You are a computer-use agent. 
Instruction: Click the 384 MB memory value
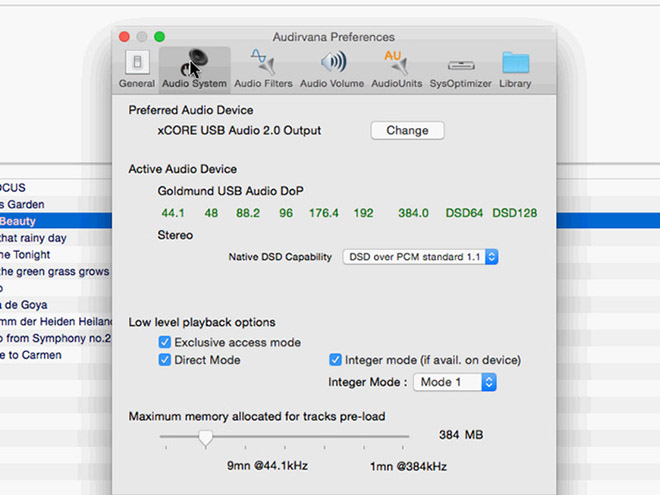tap(461, 435)
